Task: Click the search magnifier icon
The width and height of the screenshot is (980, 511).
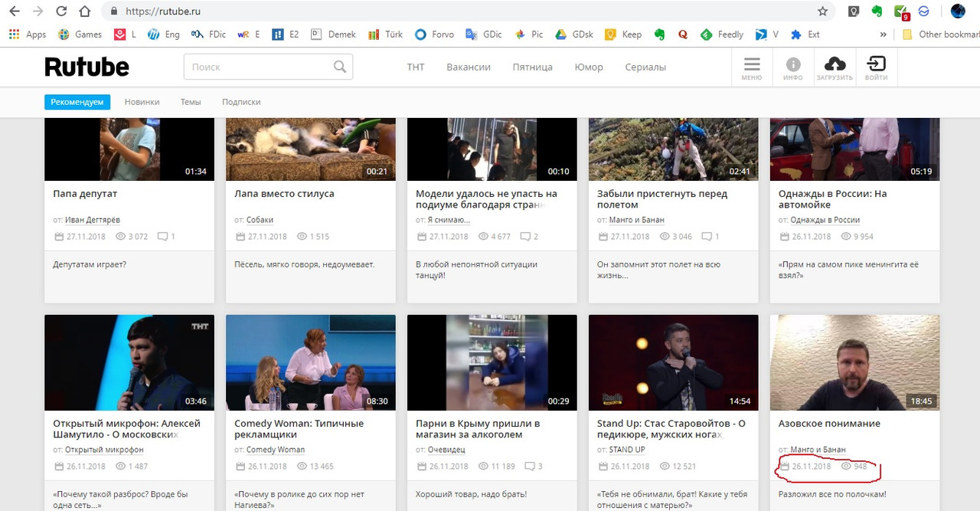Action: [340, 67]
